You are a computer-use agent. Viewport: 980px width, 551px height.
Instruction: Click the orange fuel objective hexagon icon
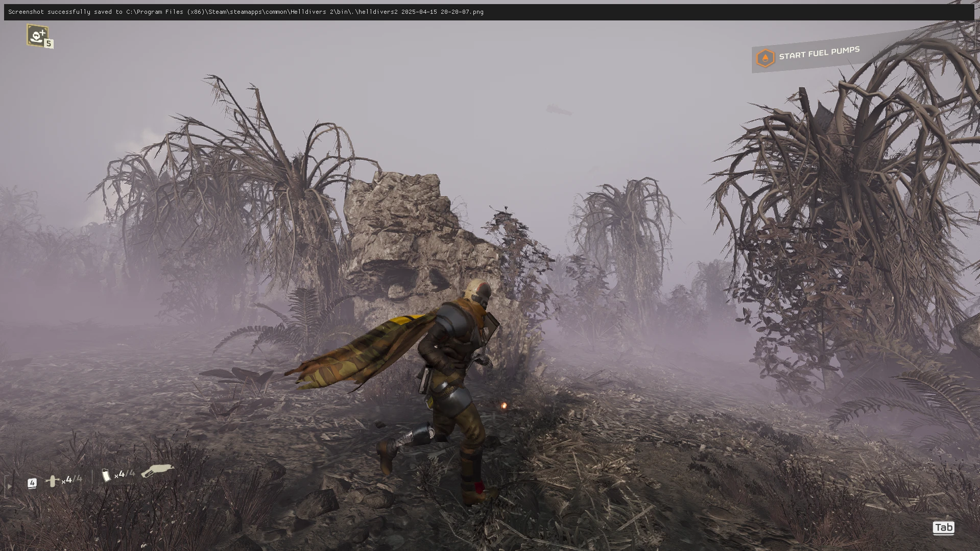tap(765, 58)
